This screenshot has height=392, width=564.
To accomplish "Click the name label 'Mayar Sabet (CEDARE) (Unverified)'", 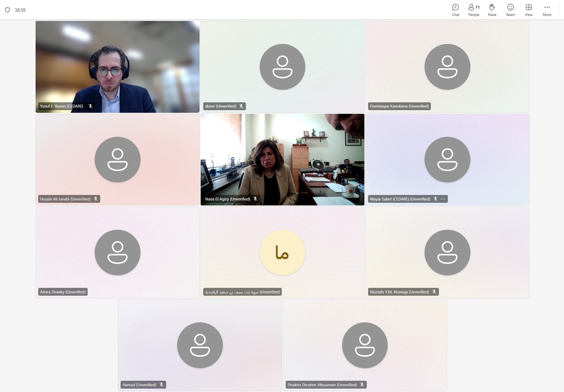I will (x=400, y=199).
